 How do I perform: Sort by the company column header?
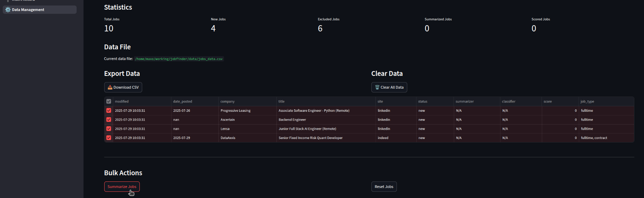(227, 101)
